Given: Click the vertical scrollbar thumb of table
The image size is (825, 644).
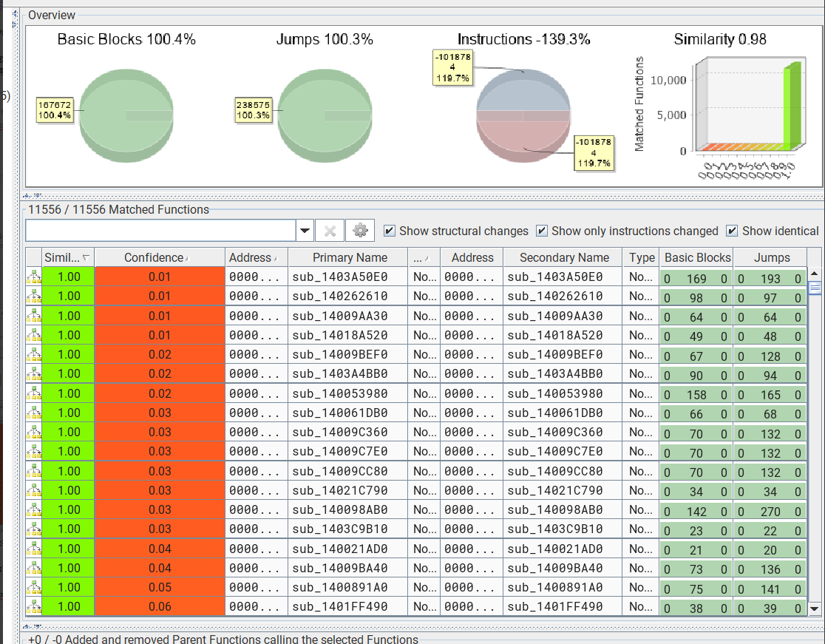Looking at the screenshot, I should (815, 288).
